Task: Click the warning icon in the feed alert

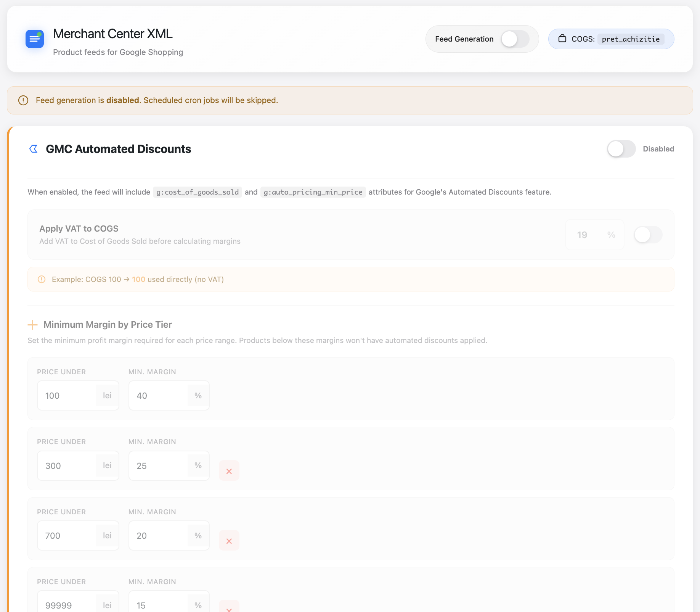Action: (23, 100)
